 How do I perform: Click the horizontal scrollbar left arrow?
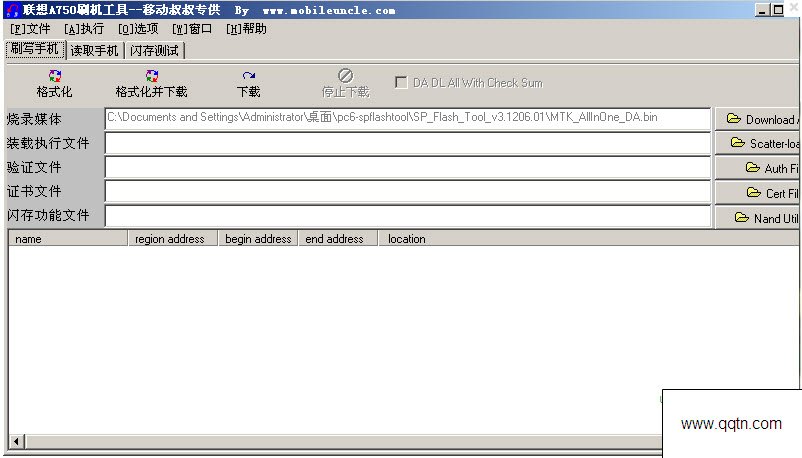[x=15, y=441]
